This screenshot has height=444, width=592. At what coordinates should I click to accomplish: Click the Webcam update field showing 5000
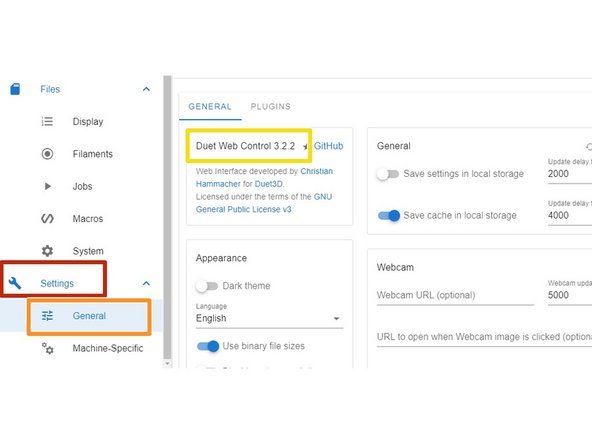[x=570, y=295]
